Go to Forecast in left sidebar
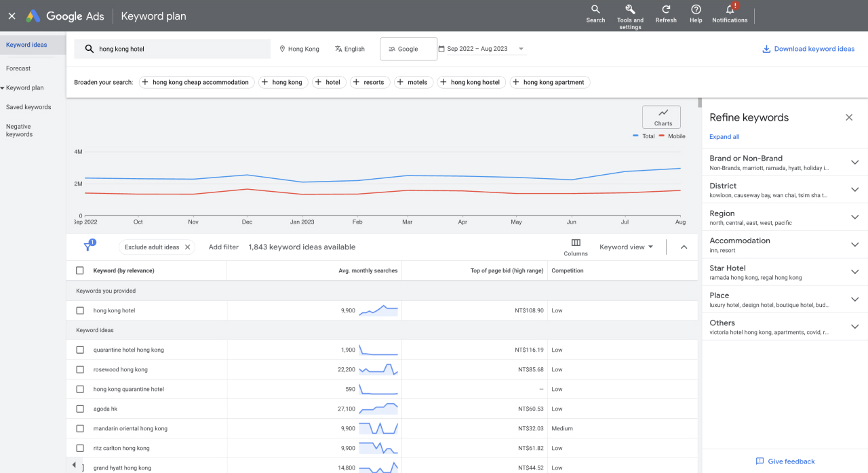Viewport: 868px width, 473px height. click(18, 68)
